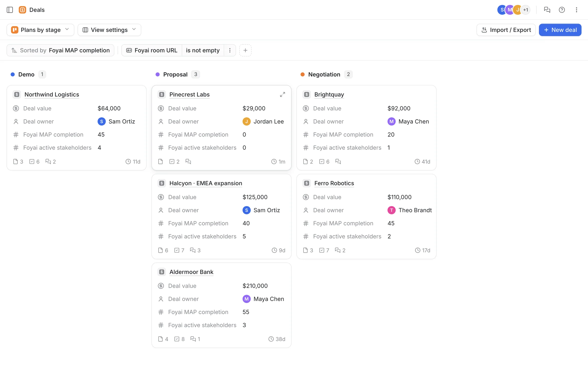Click the Deals app icon in header
Screen dimensions: 588x368
coord(22,10)
